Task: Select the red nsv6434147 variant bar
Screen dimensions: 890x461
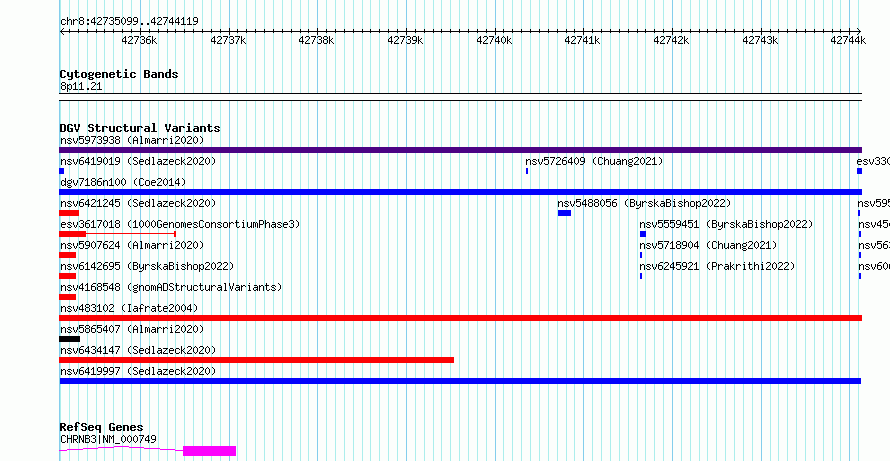Action: point(257,360)
